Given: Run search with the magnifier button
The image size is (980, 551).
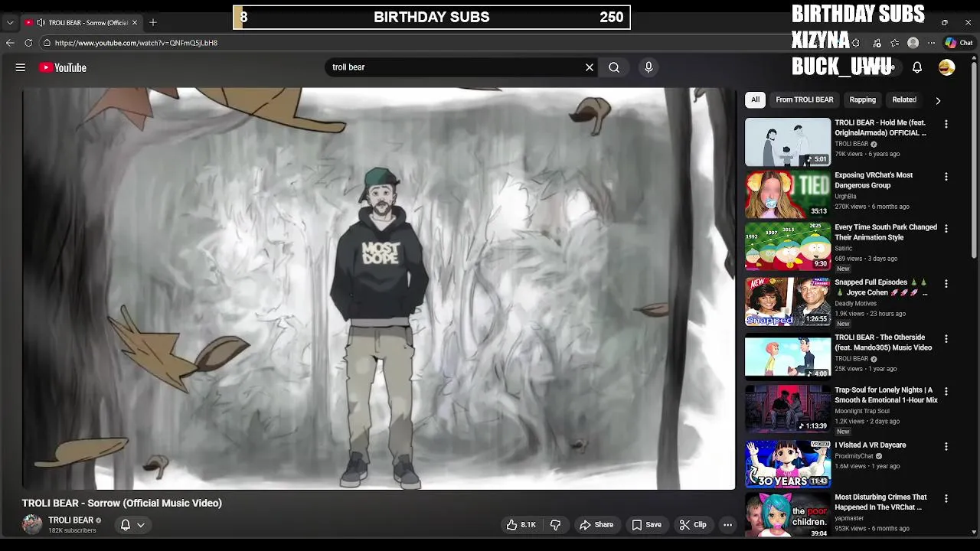Looking at the screenshot, I should click(x=614, y=67).
